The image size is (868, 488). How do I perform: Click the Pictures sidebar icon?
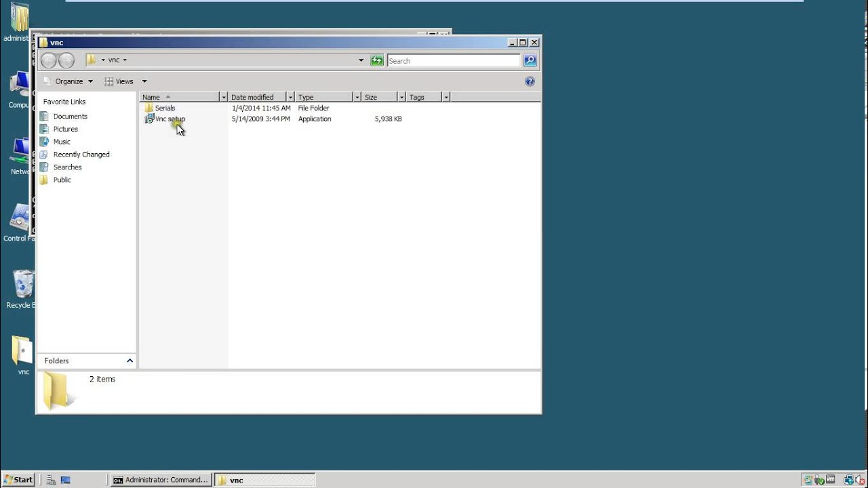(44, 129)
